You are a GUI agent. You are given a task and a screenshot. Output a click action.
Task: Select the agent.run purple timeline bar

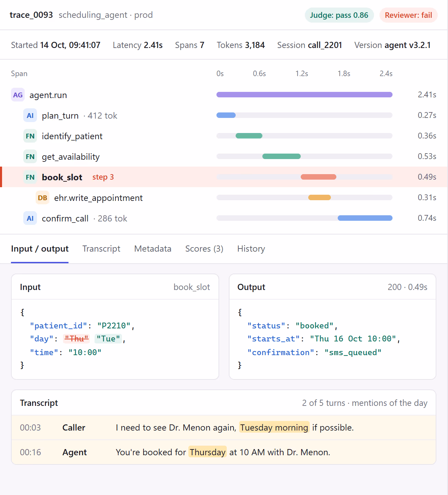[x=304, y=95]
